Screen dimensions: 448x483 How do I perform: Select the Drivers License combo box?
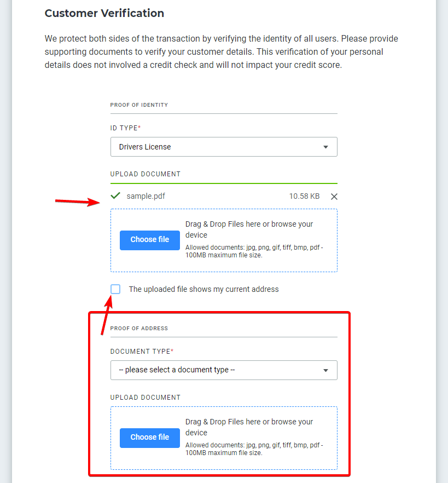click(x=224, y=147)
